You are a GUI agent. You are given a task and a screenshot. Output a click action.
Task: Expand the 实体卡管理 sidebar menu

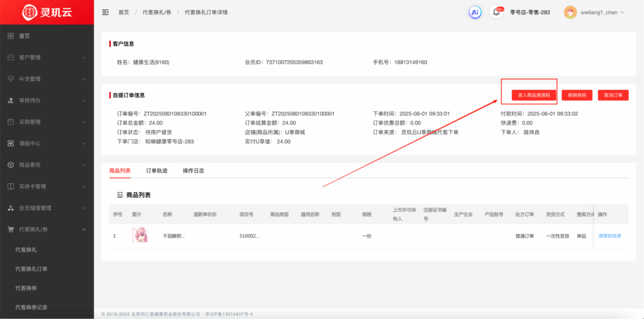[x=84, y=186]
